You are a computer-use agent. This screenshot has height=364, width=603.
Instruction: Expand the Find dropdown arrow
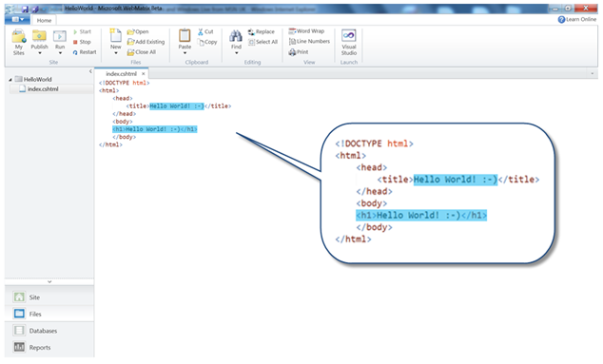pyautogui.click(x=236, y=53)
